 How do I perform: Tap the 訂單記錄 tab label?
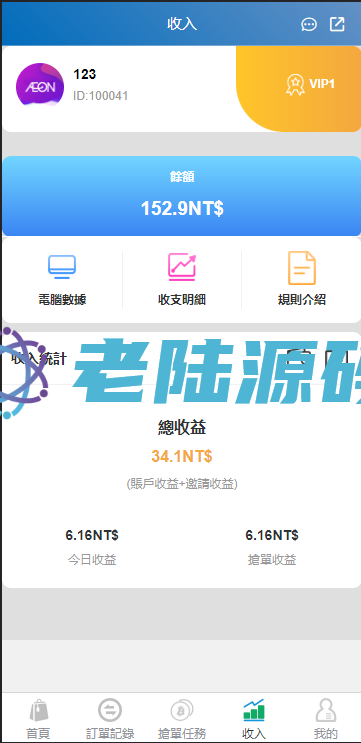110,734
